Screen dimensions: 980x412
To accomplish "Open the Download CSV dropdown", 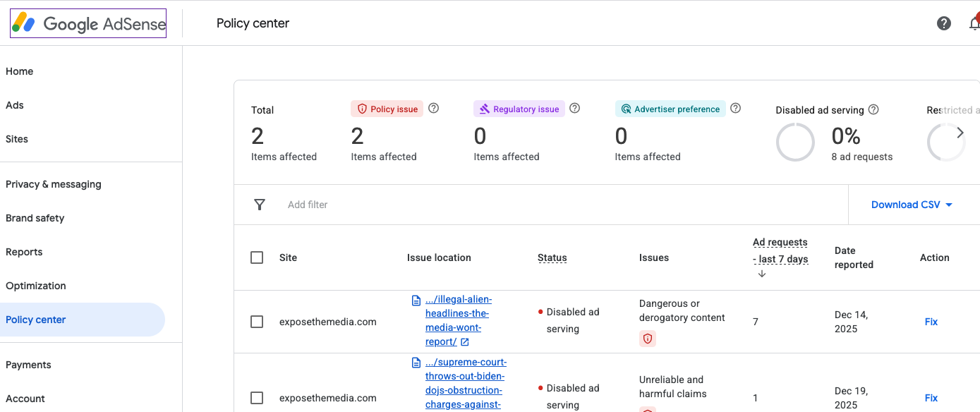I will point(912,205).
